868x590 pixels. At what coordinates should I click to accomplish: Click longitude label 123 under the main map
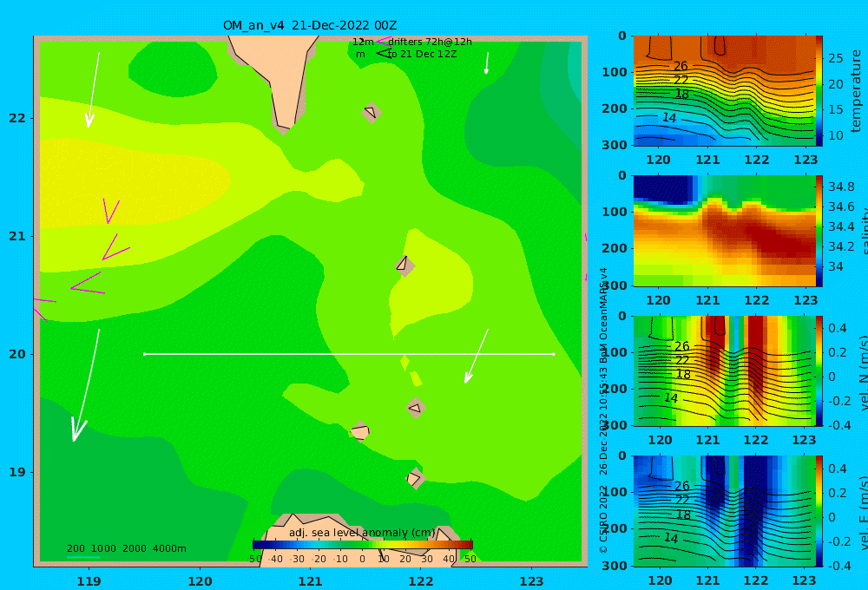coord(531,581)
